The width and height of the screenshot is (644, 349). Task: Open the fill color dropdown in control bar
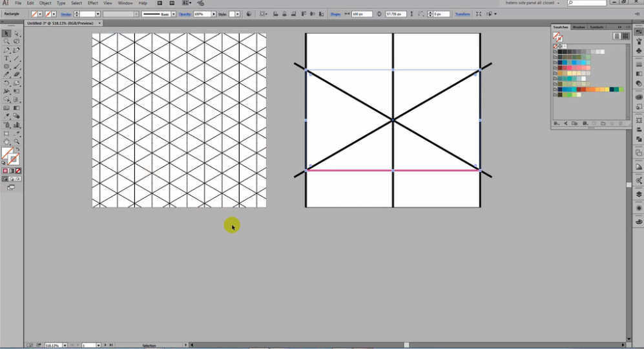click(40, 14)
